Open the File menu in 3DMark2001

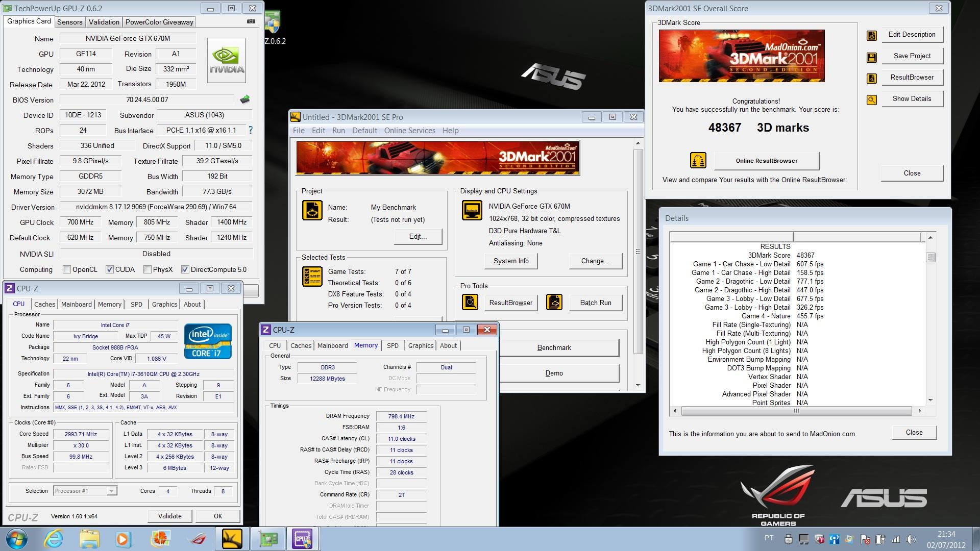[299, 131]
